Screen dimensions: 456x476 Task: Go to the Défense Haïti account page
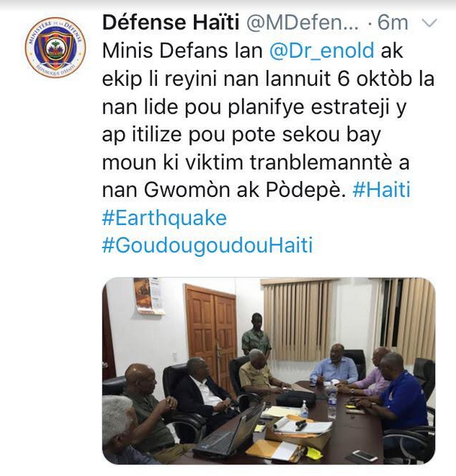coord(171,23)
